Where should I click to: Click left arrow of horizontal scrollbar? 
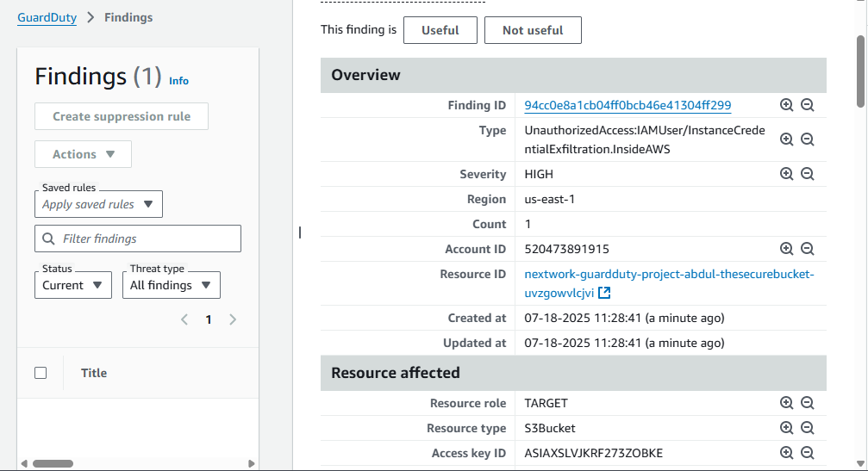[24, 463]
